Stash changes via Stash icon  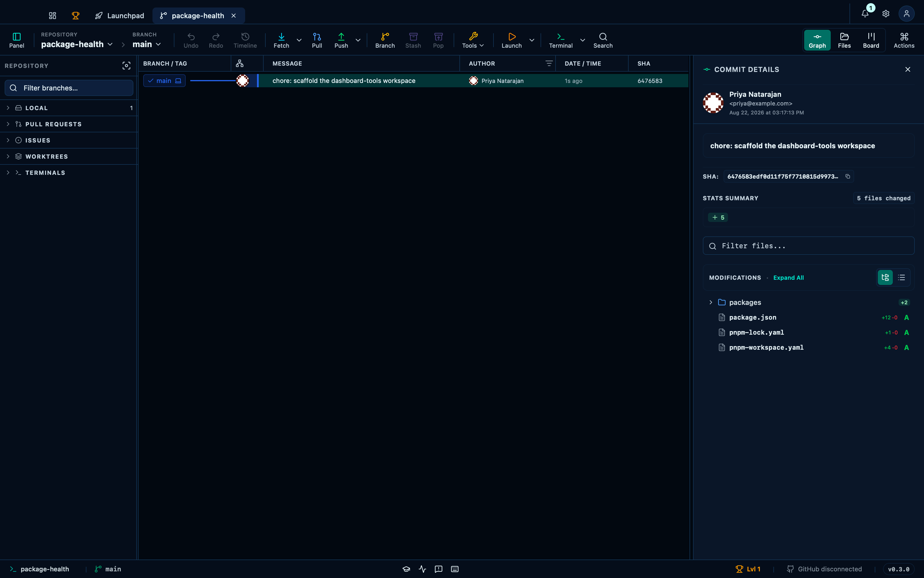413,40
